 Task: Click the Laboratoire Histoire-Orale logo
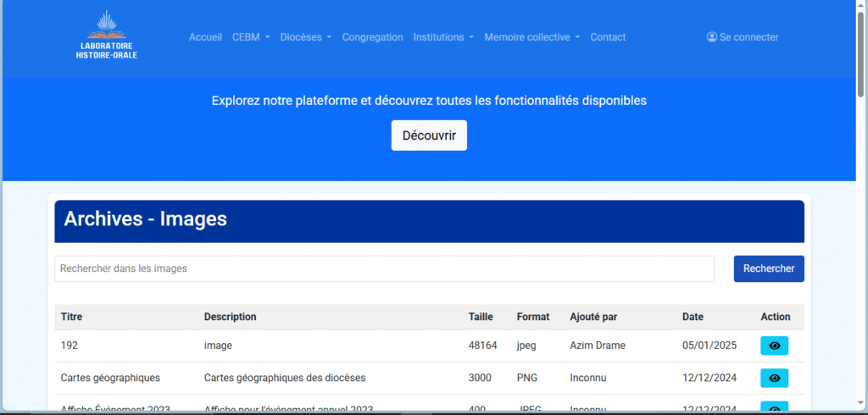106,36
